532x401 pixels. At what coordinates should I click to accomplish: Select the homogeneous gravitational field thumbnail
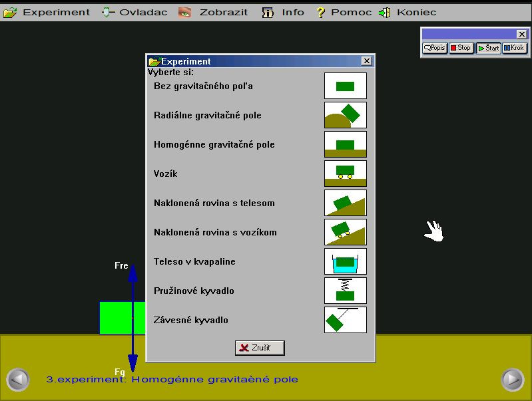point(346,144)
